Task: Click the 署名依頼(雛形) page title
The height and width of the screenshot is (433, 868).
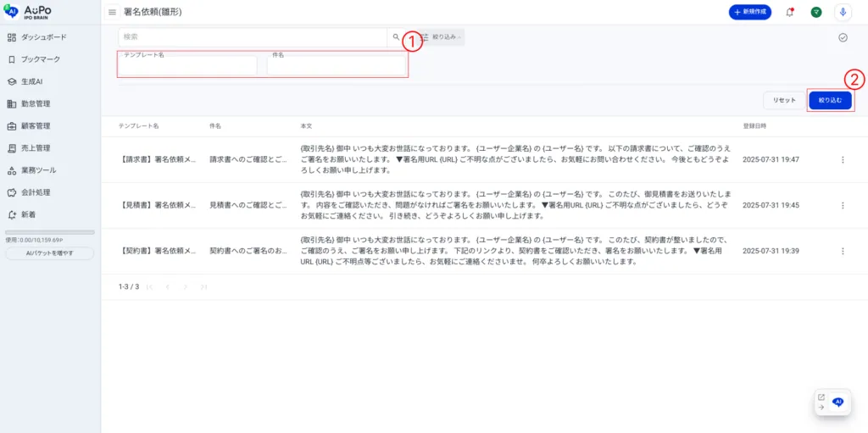Action: coord(153,12)
